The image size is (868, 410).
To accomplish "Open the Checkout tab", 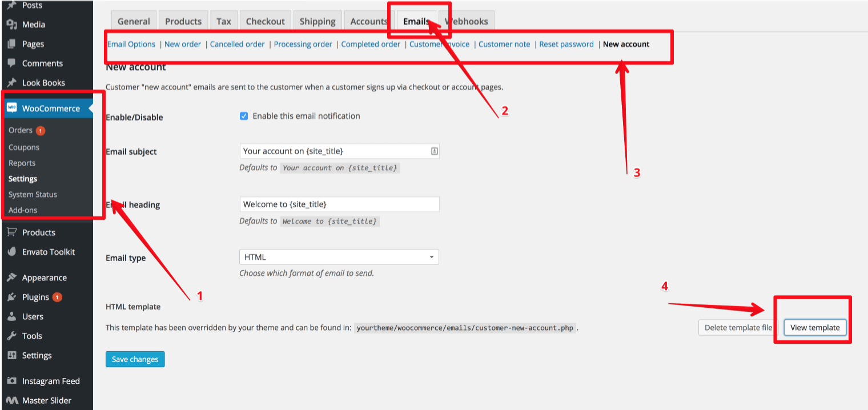I will pos(265,21).
